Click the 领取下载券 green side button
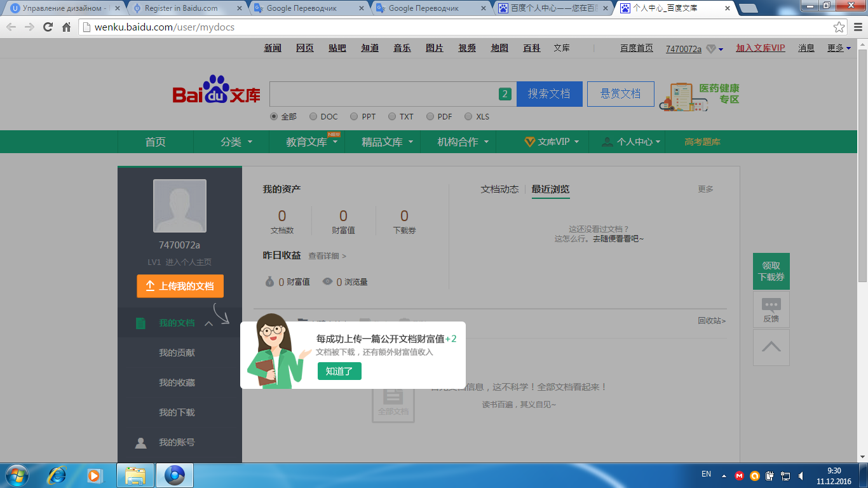The width and height of the screenshot is (868, 488). pos(771,271)
